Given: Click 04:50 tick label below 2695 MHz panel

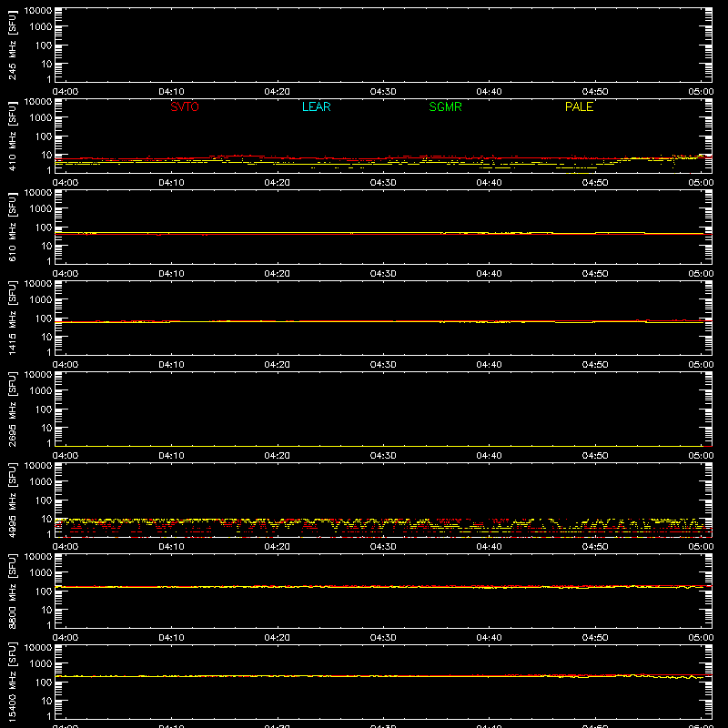Looking at the screenshot, I should (x=595, y=456).
